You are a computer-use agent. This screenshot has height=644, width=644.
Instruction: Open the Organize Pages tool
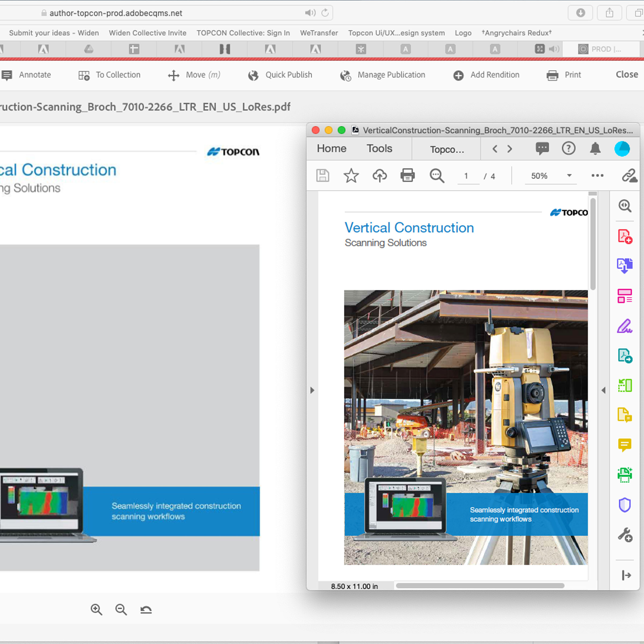tap(625, 385)
